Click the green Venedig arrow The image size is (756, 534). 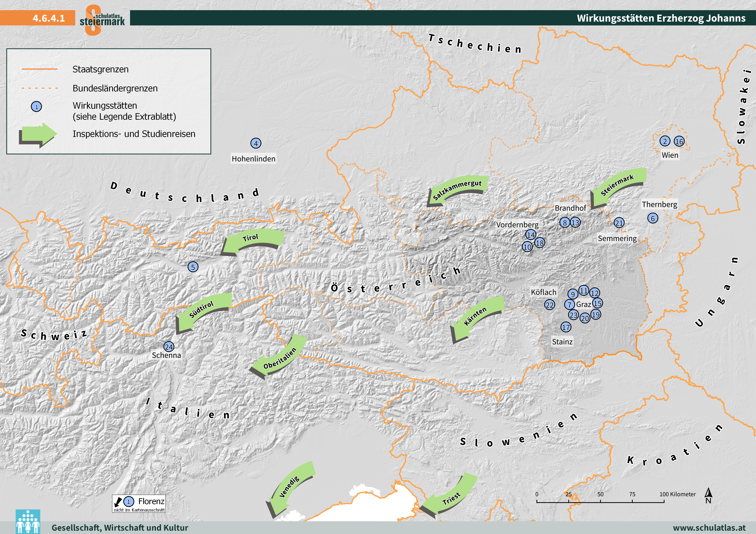(290, 487)
